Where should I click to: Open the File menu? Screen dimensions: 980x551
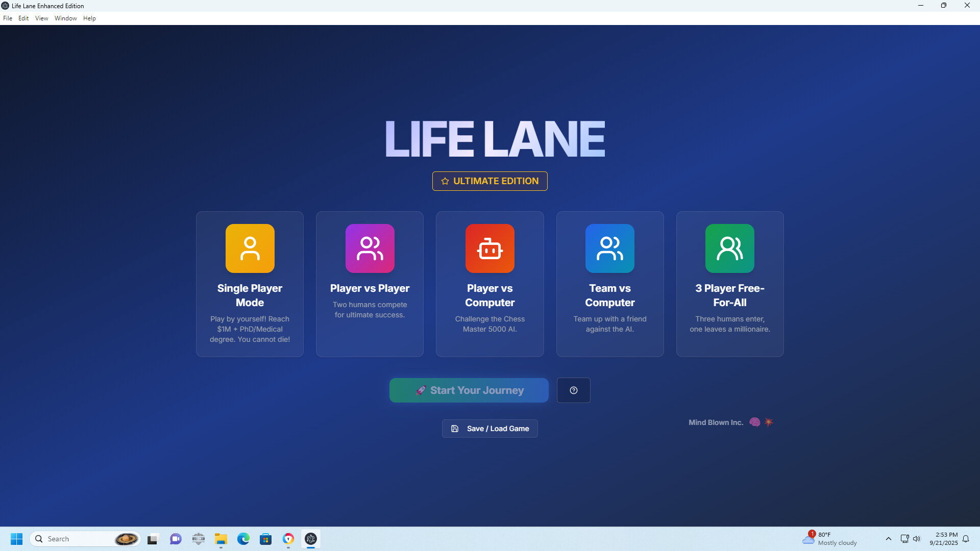point(8,18)
